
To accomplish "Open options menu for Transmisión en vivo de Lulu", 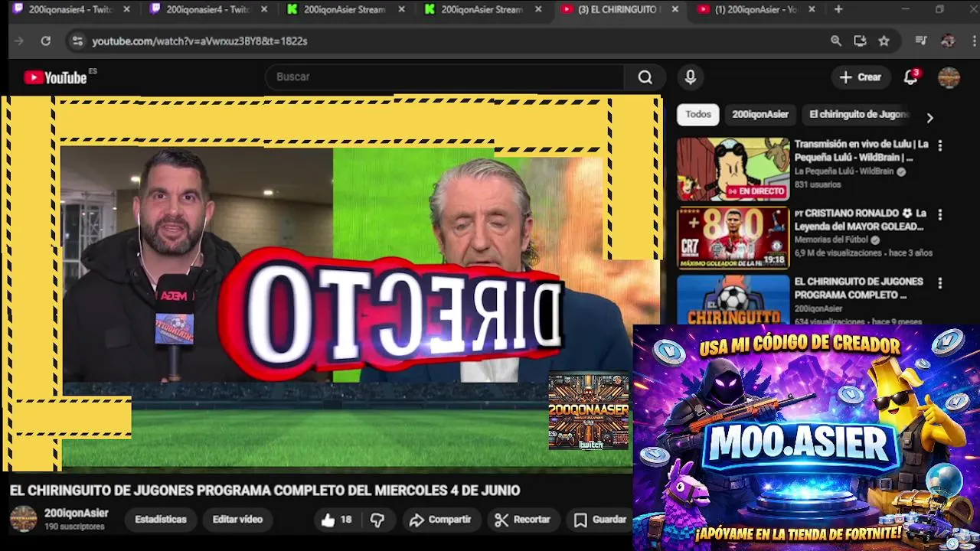I will [x=939, y=145].
